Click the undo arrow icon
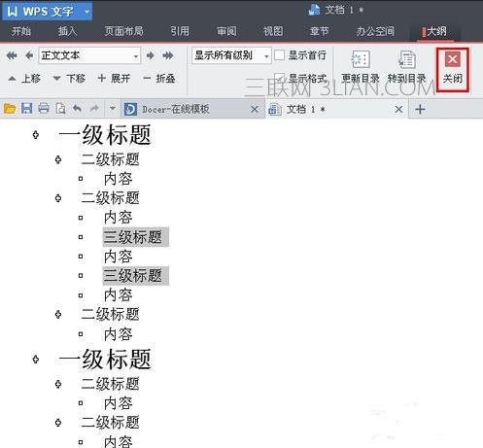Image resolution: width=483 pixels, height=448 pixels. click(x=77, y=109)
